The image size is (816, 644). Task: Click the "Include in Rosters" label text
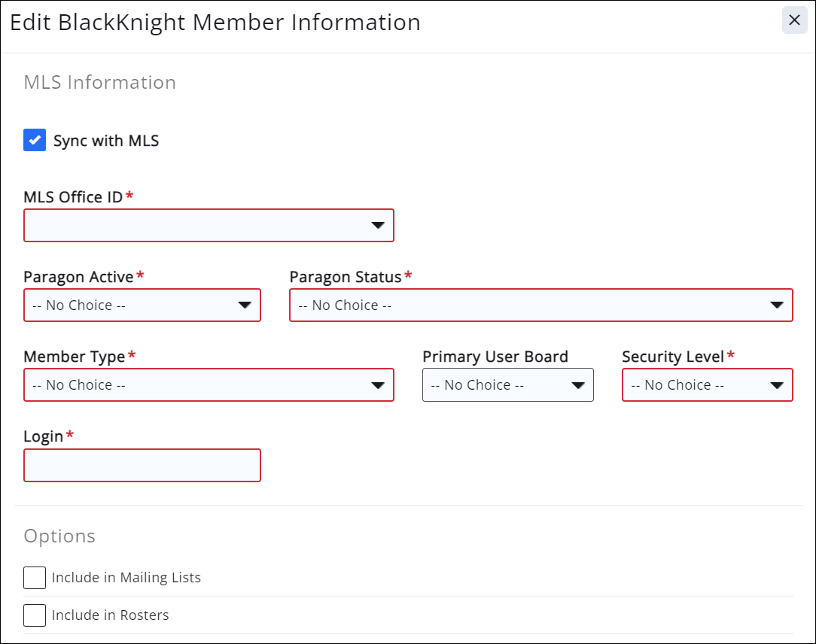tap(111, 615)
